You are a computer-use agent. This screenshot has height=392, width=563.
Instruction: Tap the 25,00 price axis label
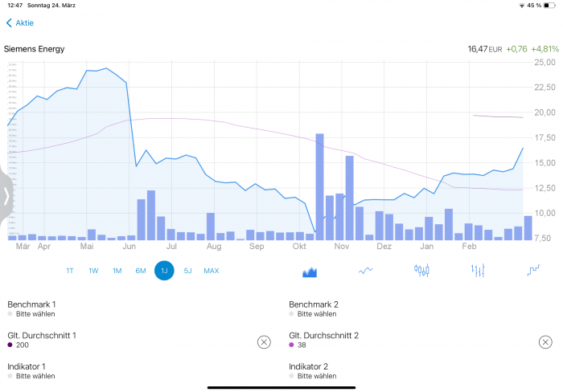pyautogui.click(x=545, y=63)
